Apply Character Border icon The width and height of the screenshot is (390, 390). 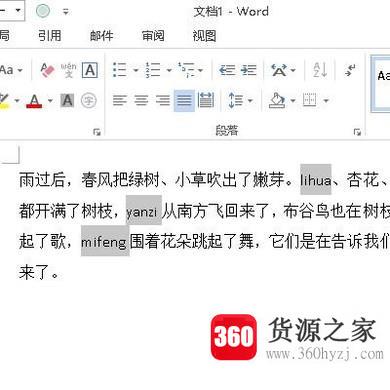(x=90, y=70)
